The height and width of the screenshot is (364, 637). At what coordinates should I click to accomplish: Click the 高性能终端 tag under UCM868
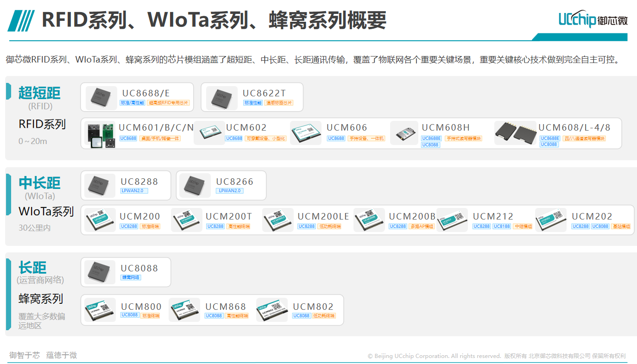[x=237, y=316]
